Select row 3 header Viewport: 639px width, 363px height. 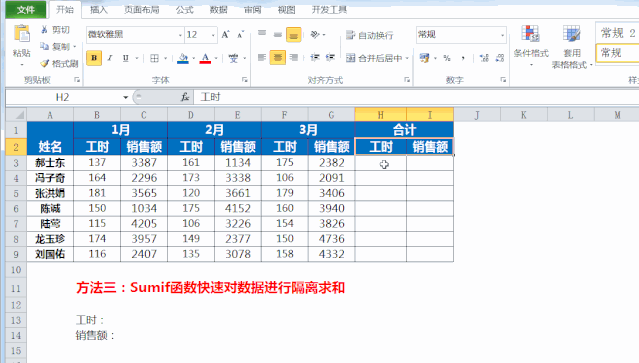(x=16, y=163)
